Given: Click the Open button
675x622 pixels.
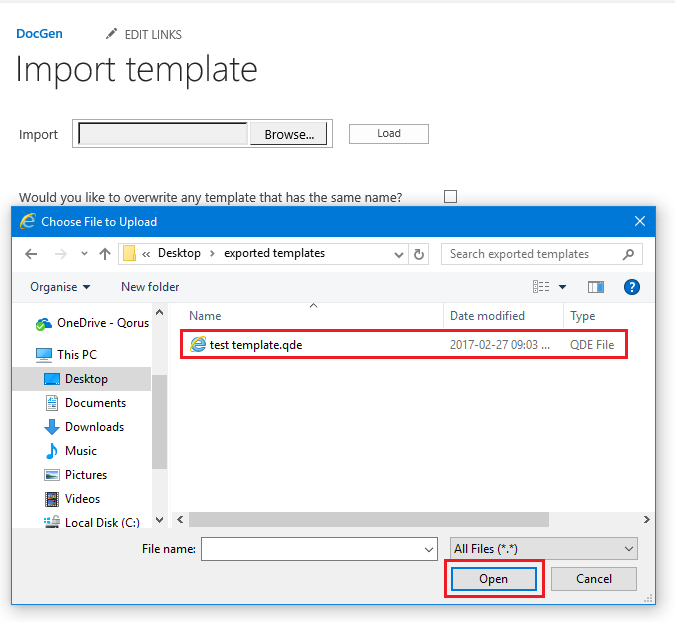Looking at the screenshot, I should coord(494,579).
